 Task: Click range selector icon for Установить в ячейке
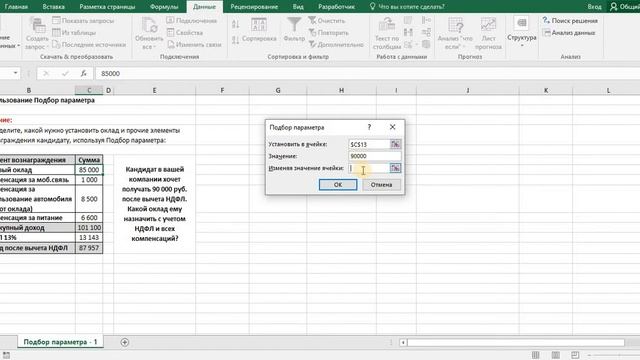395,144
